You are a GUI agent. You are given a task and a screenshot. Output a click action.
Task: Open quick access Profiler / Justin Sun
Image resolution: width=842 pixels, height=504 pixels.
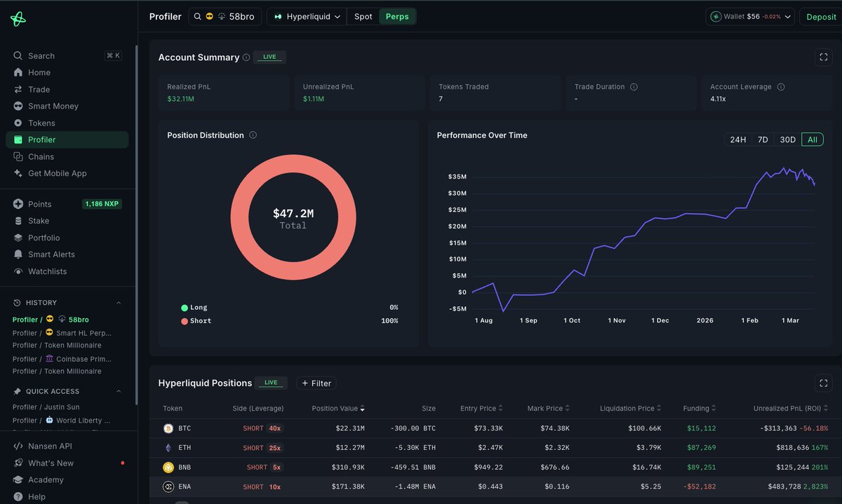(44, 407)
